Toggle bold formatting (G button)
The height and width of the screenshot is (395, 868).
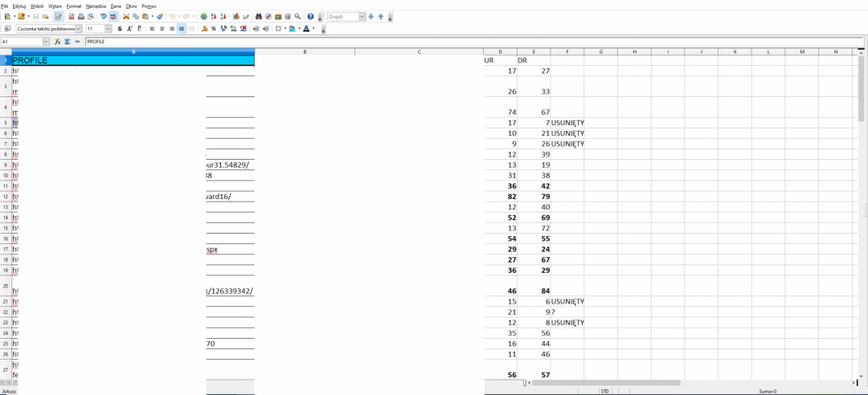click(120, 29)
